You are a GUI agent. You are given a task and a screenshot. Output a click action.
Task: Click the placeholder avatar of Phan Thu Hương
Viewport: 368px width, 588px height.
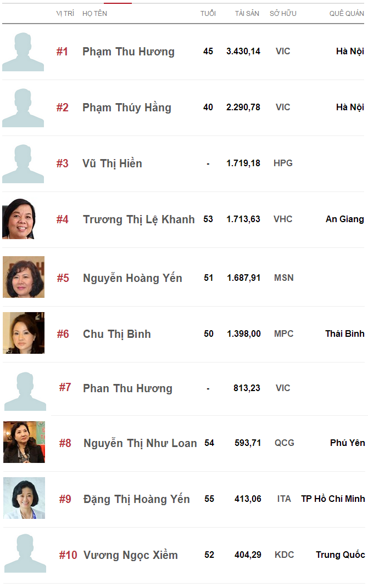25,391
